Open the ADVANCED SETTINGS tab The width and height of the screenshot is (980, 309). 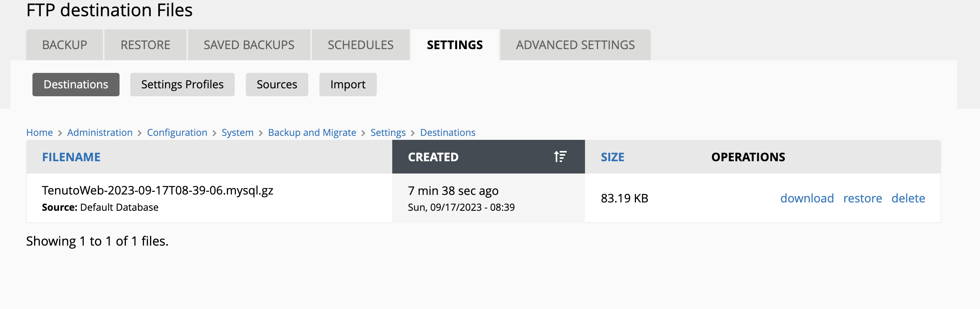pos(575,45)
